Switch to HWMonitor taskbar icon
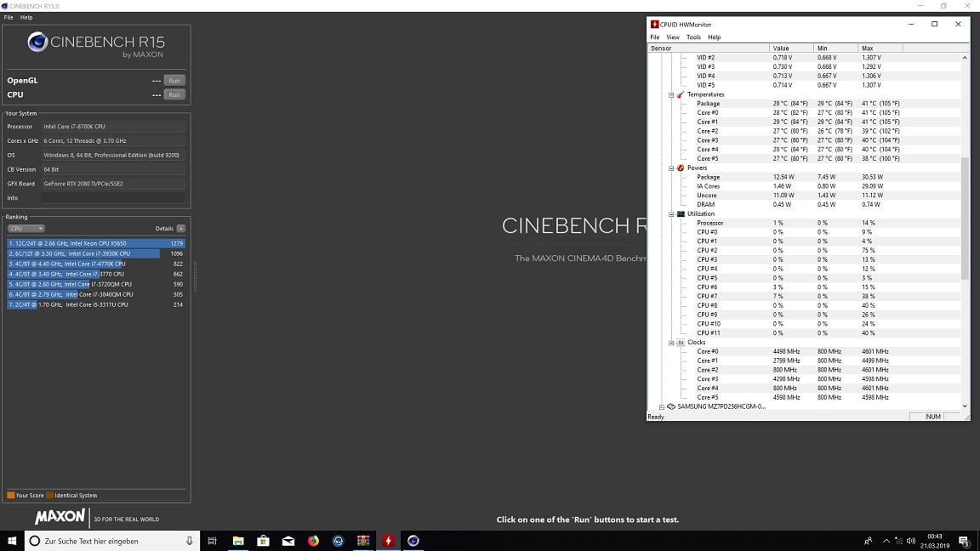Screen dimensions: 980x551 click(388, 541)
